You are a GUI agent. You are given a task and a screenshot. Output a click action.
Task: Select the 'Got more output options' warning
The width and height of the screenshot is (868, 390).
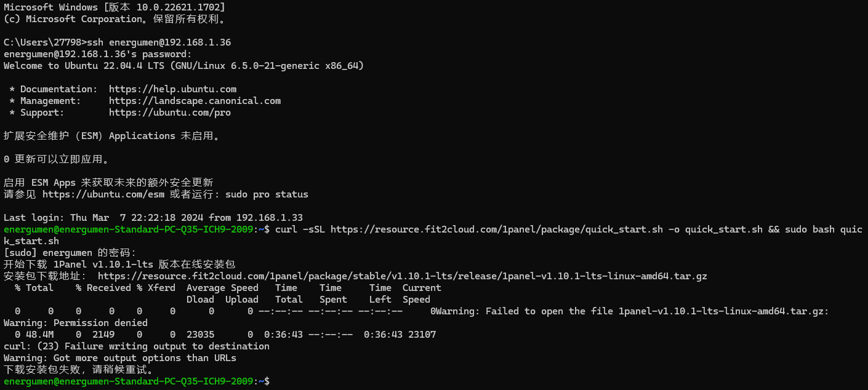point(120,358)
